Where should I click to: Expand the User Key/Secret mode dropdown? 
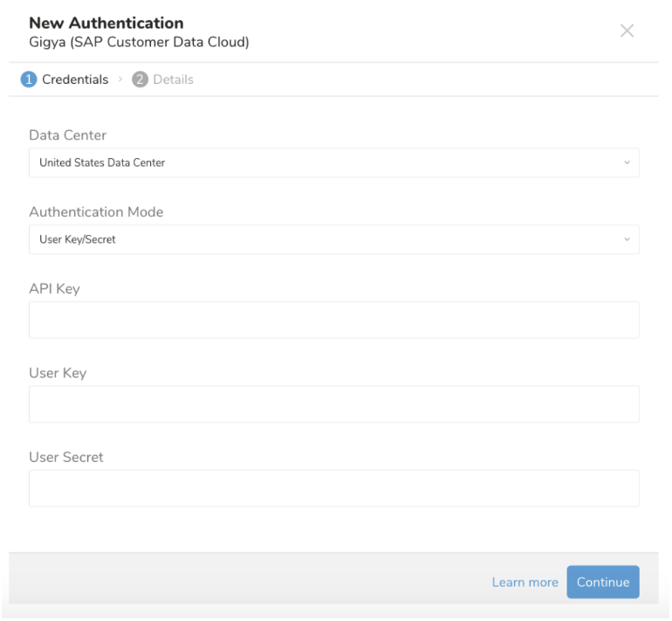click(333, 239)
